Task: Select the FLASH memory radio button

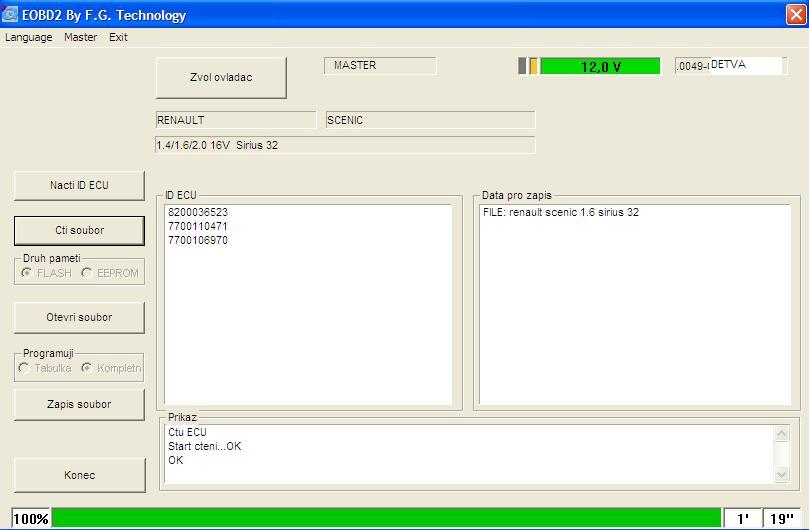Action: tap(27, 273)
